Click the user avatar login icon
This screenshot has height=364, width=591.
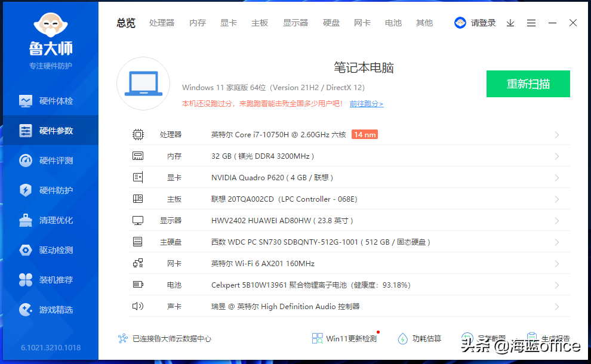tap(460, 23)
